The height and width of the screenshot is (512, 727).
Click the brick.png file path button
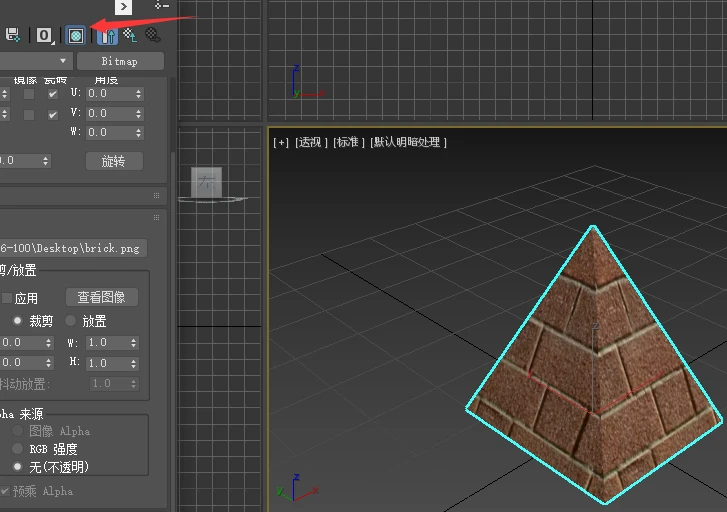pos(73,248)
